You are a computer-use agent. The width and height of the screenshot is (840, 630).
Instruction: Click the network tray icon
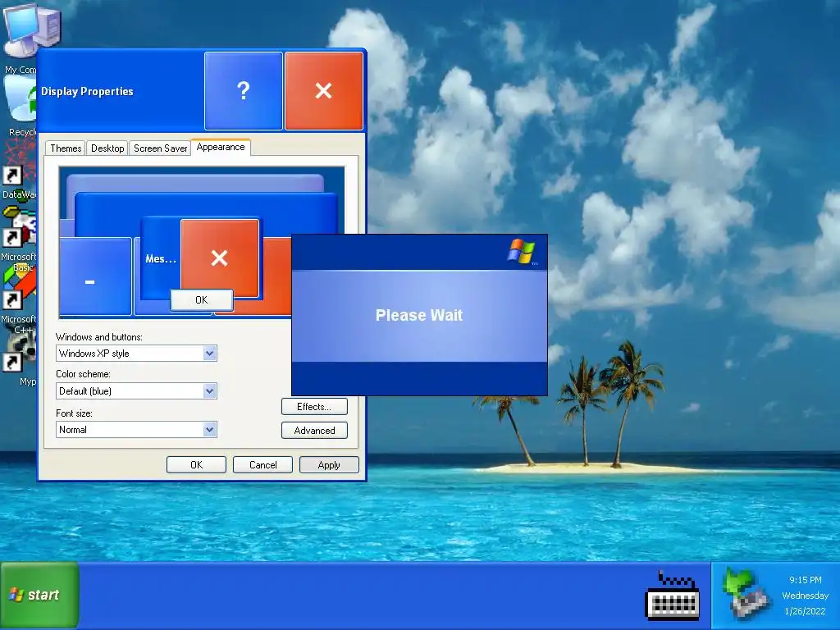point(746,595)
